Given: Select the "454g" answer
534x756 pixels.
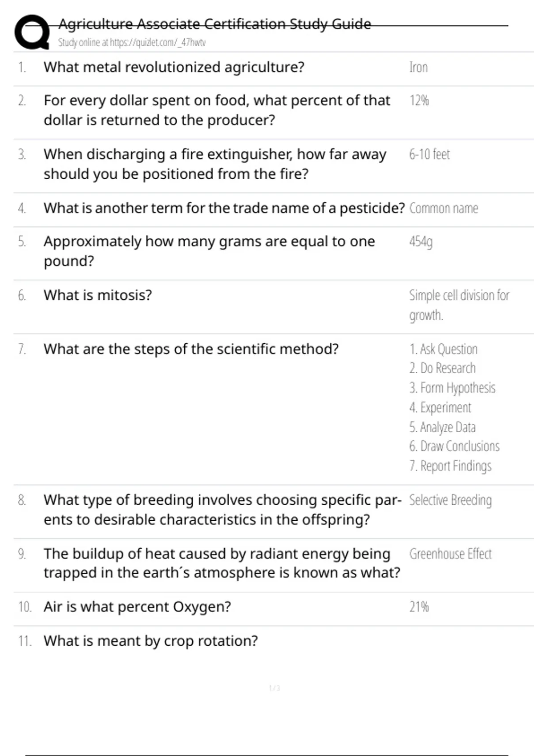Looking at the screenshot, I should tap(421, 241).
